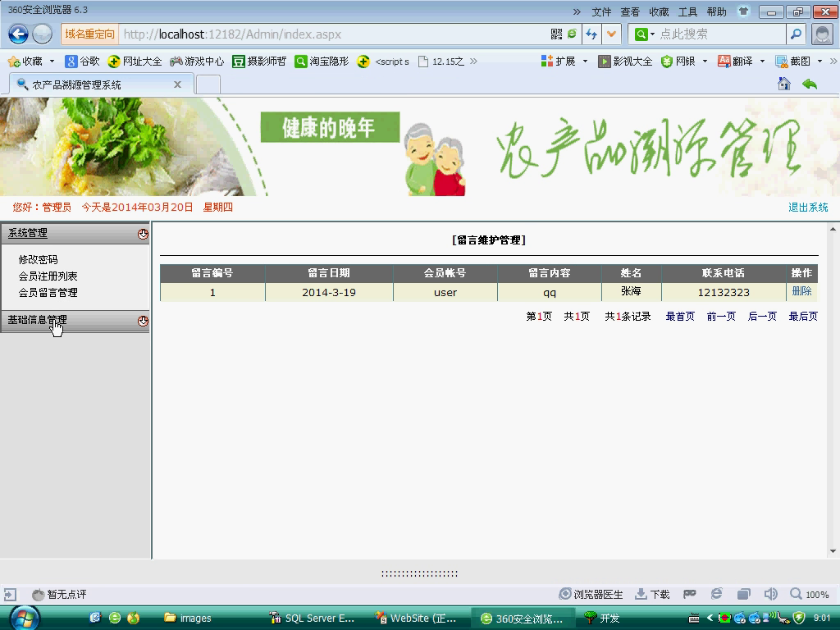Image resolution: width=840 pixels, height=630 pixels.
Task: Click the green undo arrow on the tab bar
Action: (x=810, y=84)
